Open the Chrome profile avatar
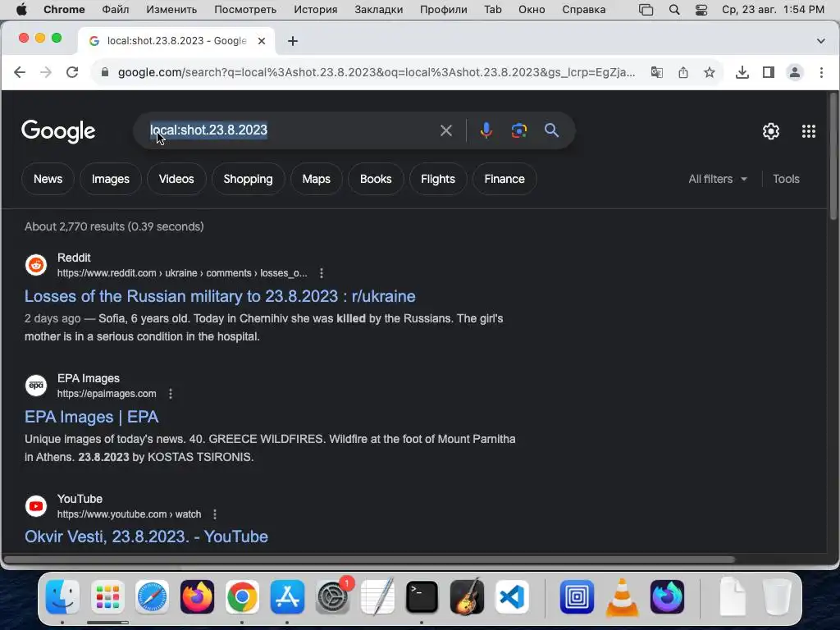 click(x=794, y=72)
